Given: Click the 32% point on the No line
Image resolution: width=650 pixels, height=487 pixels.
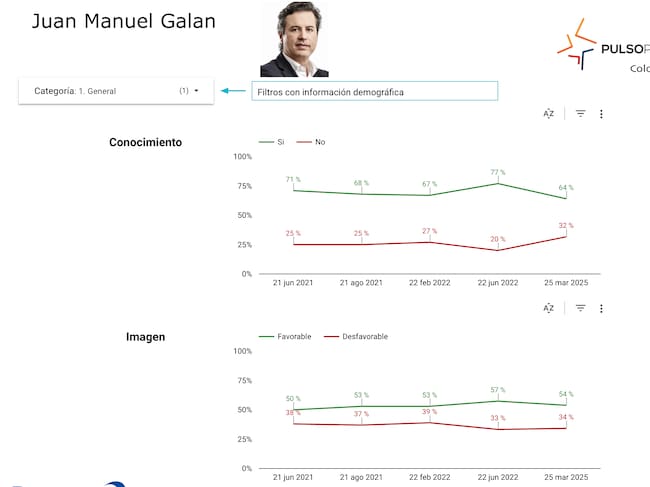Looking at the screenshot, I should point(565,236).
